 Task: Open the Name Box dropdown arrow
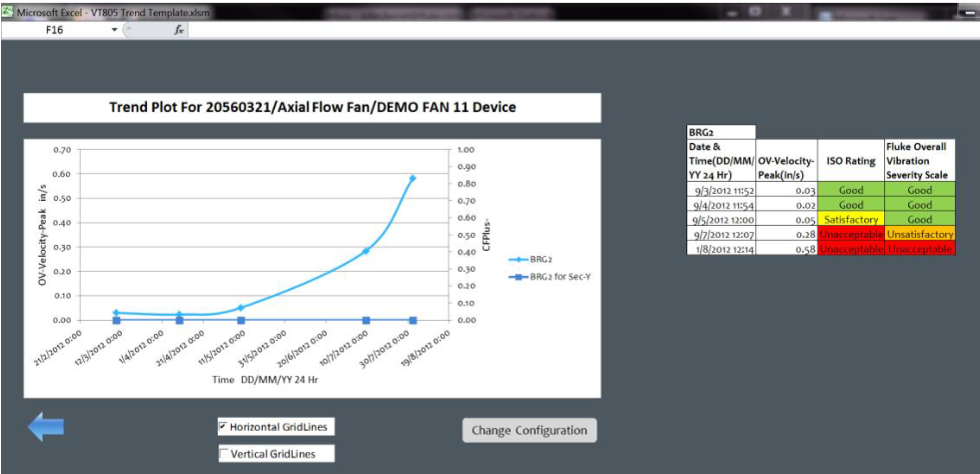click(x=114, y=30)
